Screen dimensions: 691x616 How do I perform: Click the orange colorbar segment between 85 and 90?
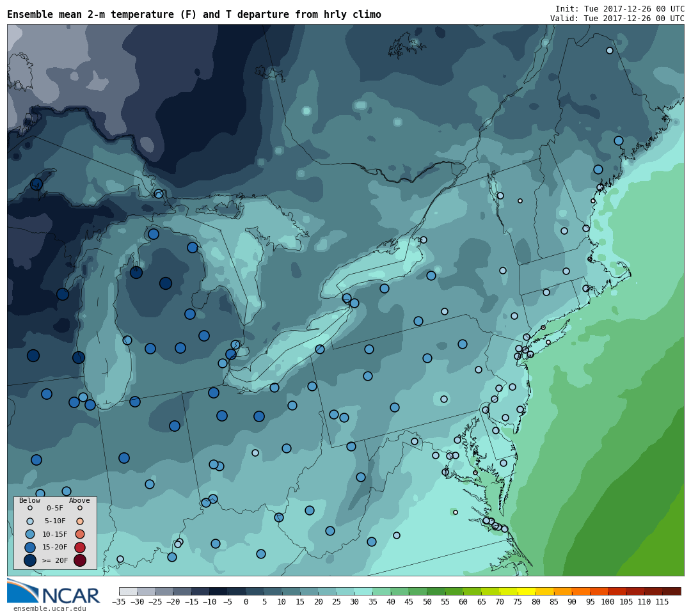pyautogui.click(x=563, y=591)
